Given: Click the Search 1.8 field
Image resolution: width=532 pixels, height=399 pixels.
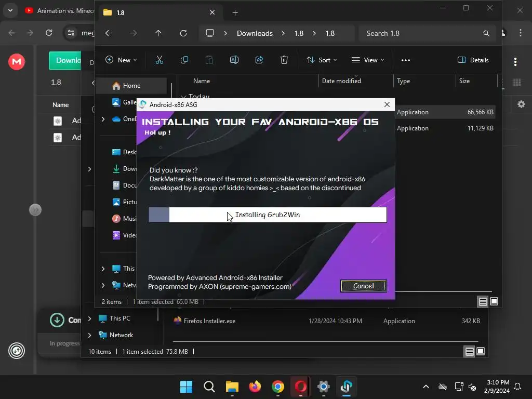Looking at the screenshot, I should [427, 33].
